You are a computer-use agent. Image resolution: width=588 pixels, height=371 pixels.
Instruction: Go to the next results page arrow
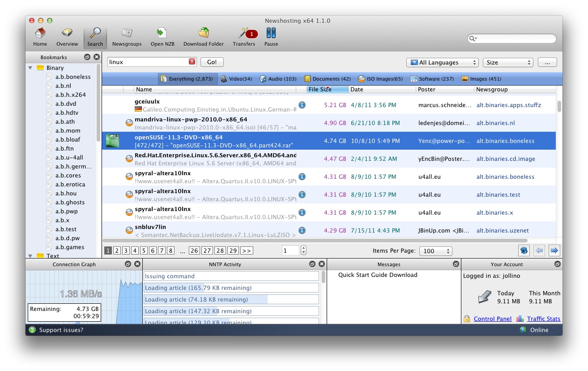[554, 251]
